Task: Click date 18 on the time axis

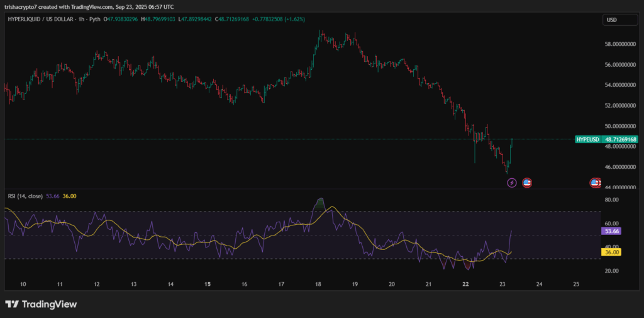Action: point(318,285)
